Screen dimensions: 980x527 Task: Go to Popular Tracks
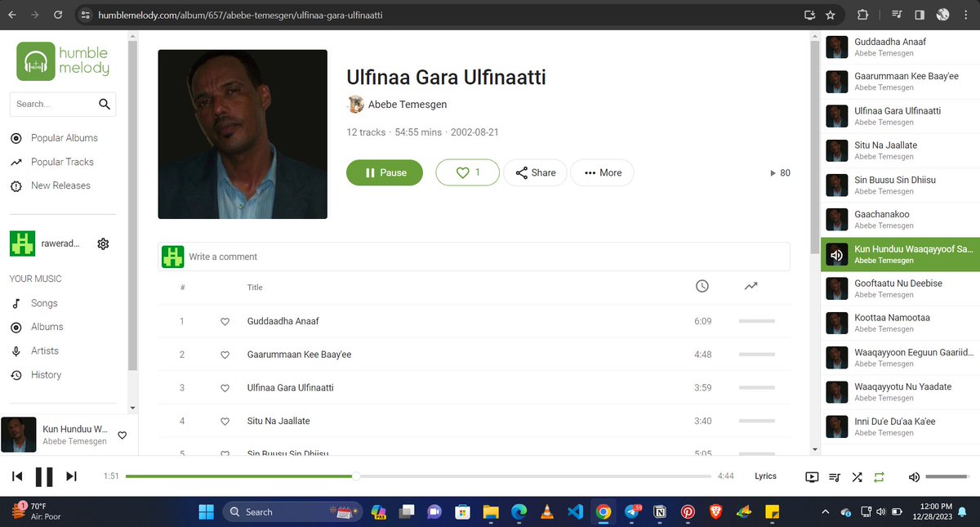pos(62,162)
